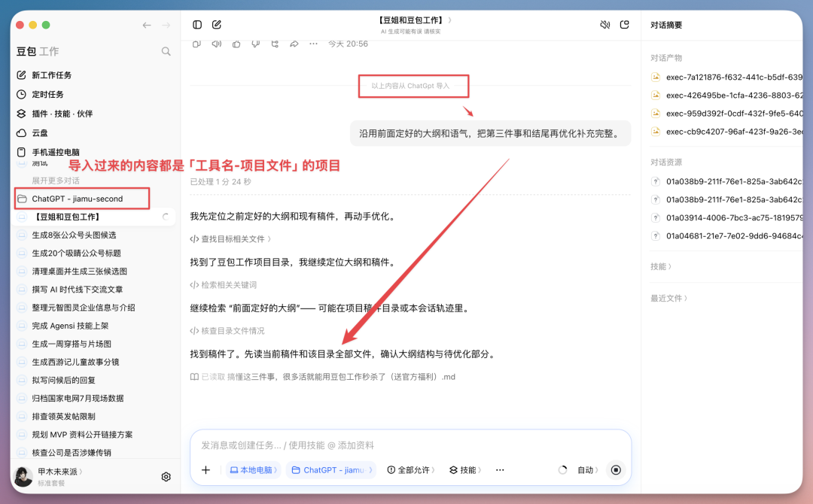Open the 全部允许 permission dropdown

[x=411, y=470]
